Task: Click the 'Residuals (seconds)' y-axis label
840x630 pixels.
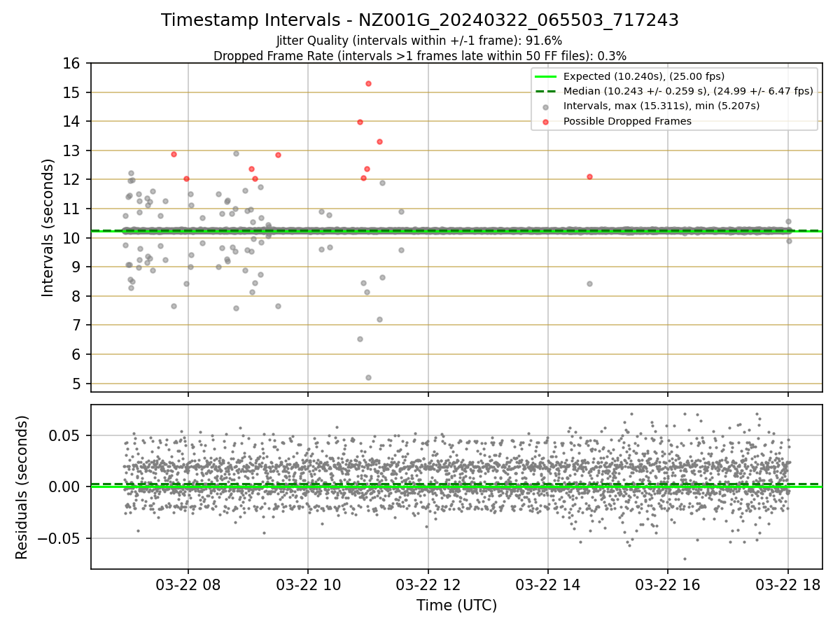Action: tap(22, 487)
